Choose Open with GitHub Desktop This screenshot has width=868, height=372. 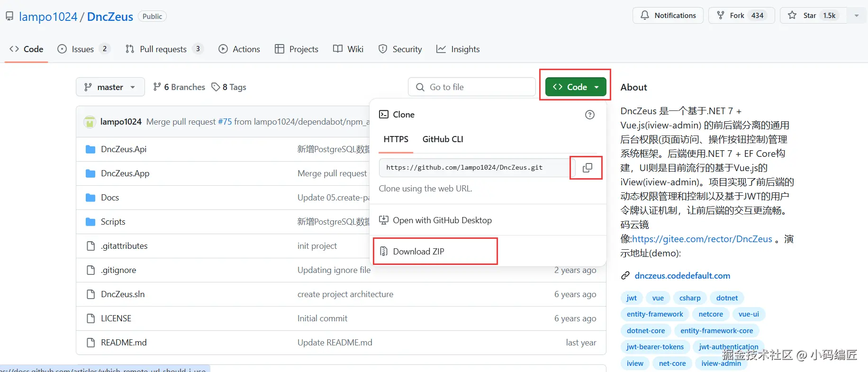click(442, 220)
